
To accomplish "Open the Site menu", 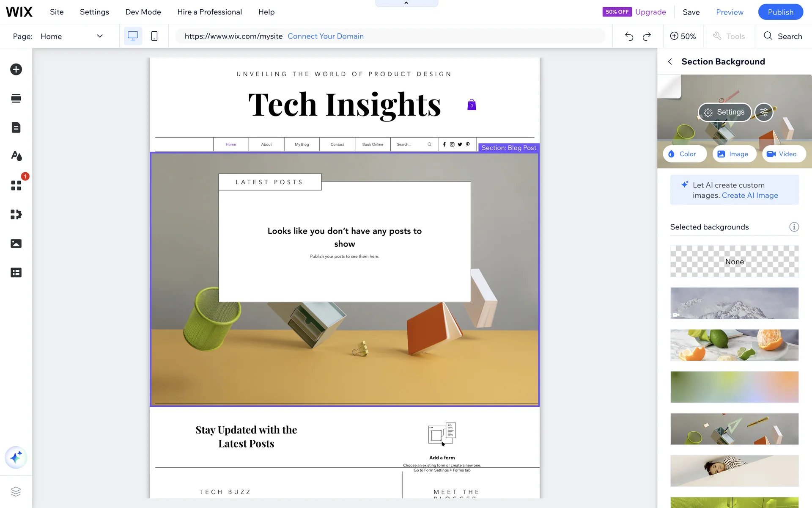I will [57, 12].
